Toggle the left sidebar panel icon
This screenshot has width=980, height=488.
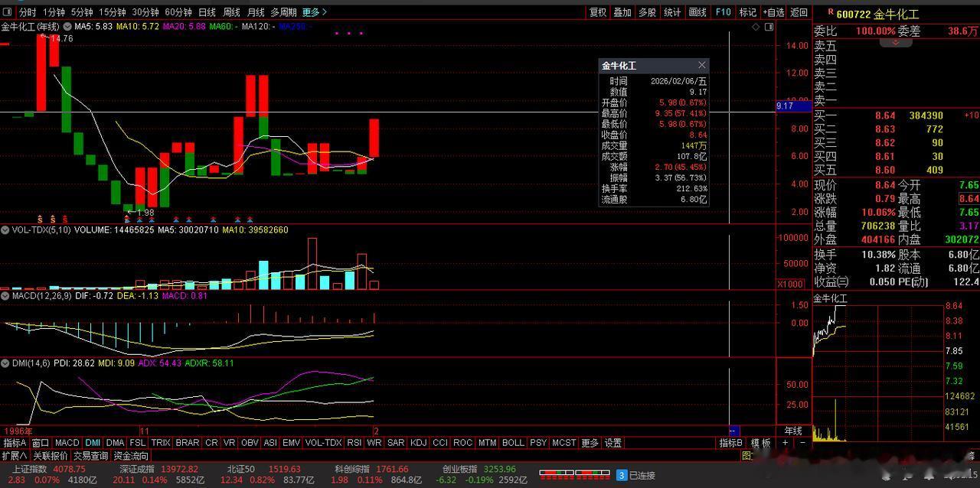(x=8, y=12)
